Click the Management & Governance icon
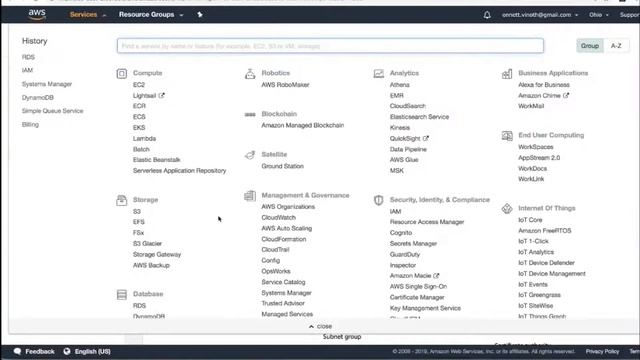This screenshot has width=640, height=360. pos(250,196)
